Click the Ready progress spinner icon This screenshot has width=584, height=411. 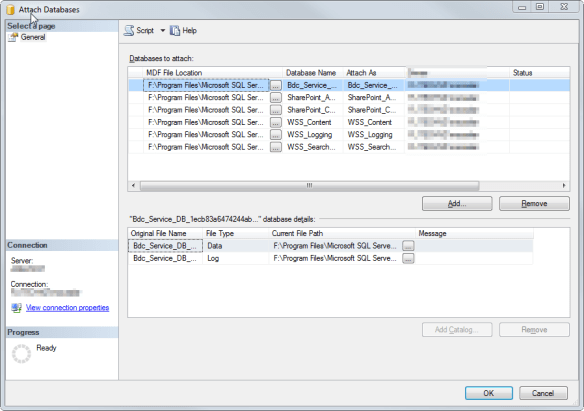pyautogui.click(x=21, y=354)
